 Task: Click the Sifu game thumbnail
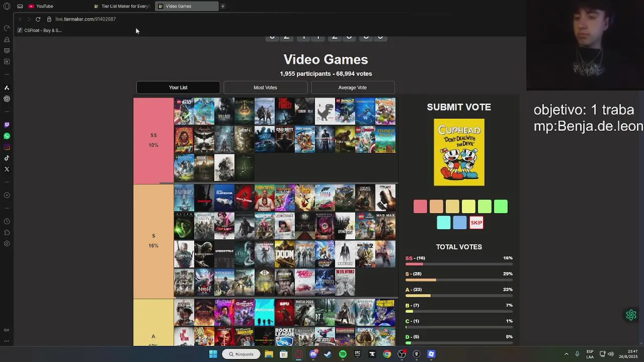(x=284, y=312)
